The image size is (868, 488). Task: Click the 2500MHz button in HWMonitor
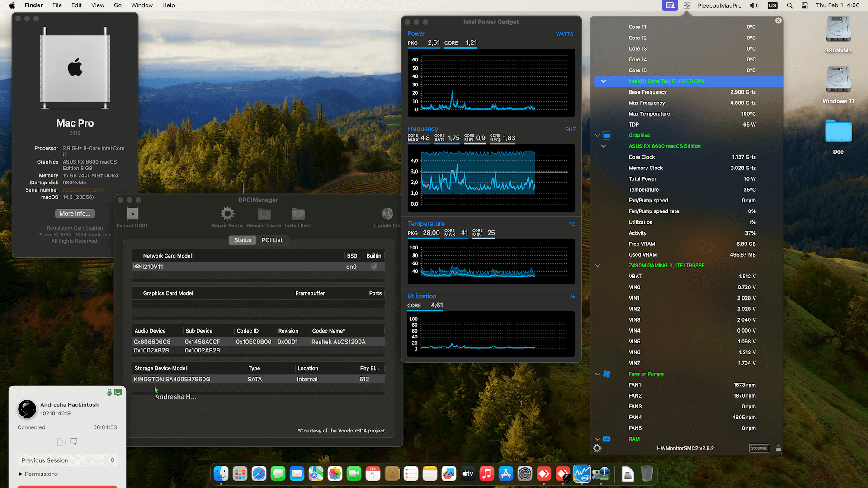(x=759, y=448)
